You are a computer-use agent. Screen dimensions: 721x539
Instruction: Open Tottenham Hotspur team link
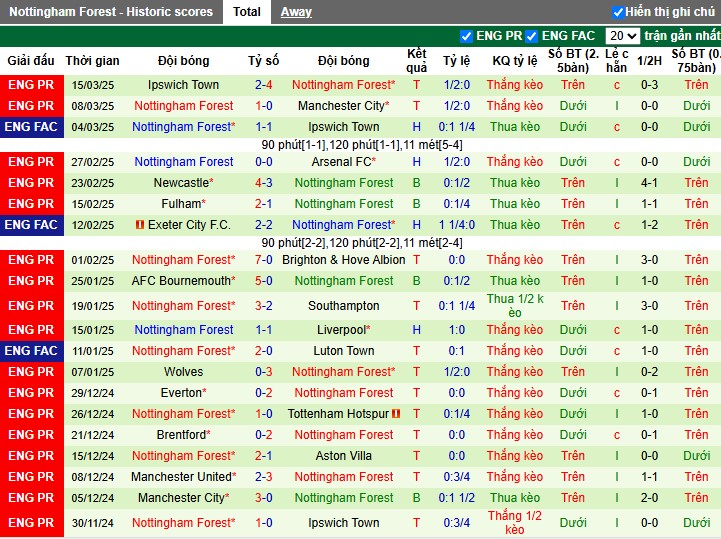338,414
